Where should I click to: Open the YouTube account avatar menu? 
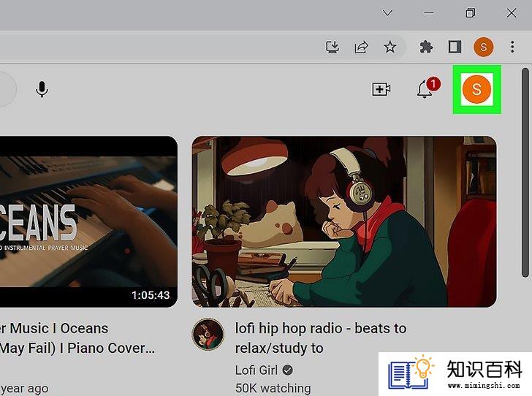476,89
